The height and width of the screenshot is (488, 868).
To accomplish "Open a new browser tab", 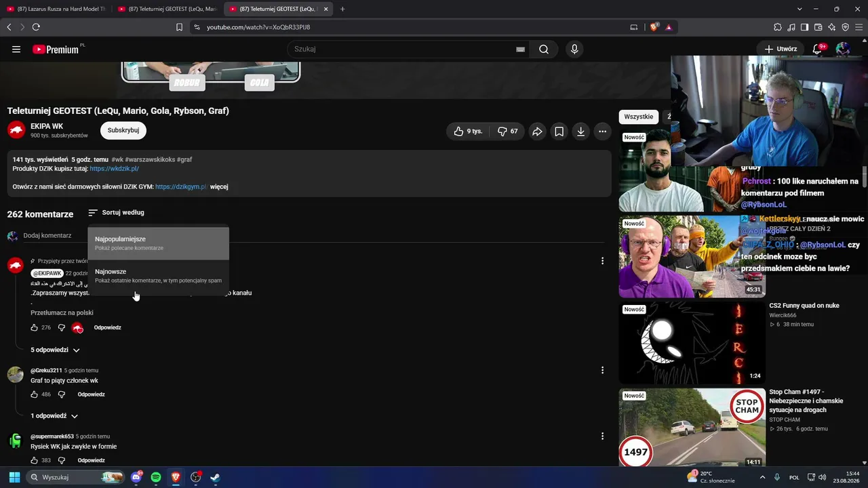I will [342, 9].
